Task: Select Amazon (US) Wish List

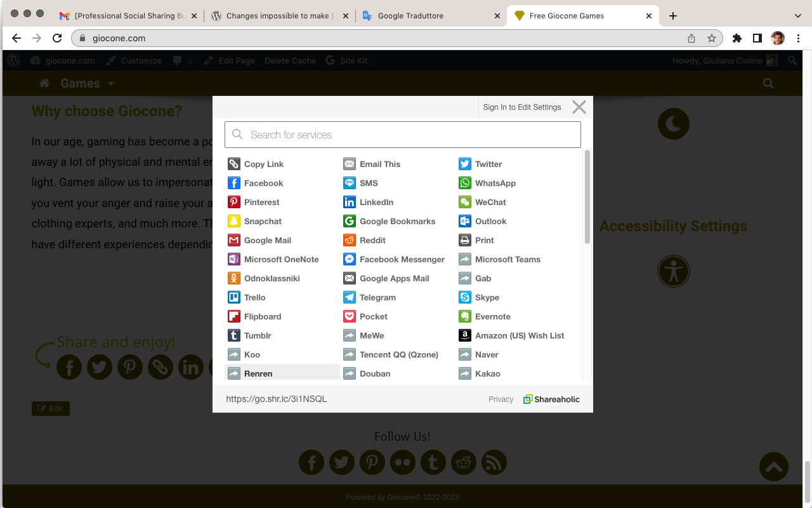Action: click(x=511, y=335)
